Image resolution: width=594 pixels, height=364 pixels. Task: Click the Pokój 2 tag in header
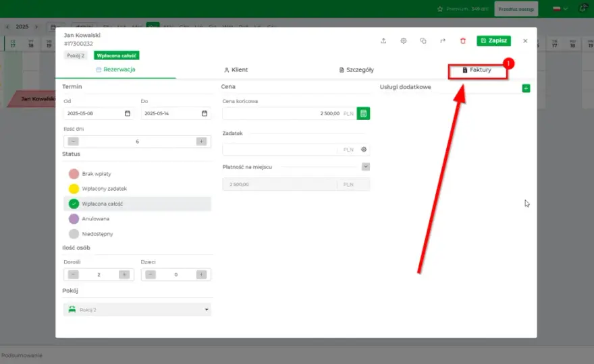76,56
